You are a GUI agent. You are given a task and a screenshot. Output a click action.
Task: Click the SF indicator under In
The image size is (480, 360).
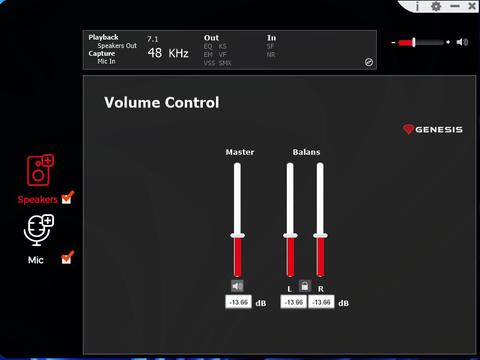click(x=270, y=46)
